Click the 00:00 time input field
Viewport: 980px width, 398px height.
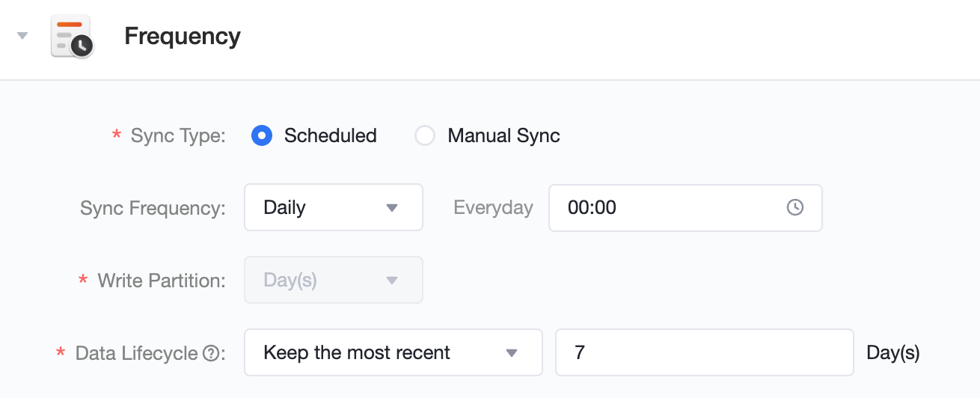pos(685,207)
